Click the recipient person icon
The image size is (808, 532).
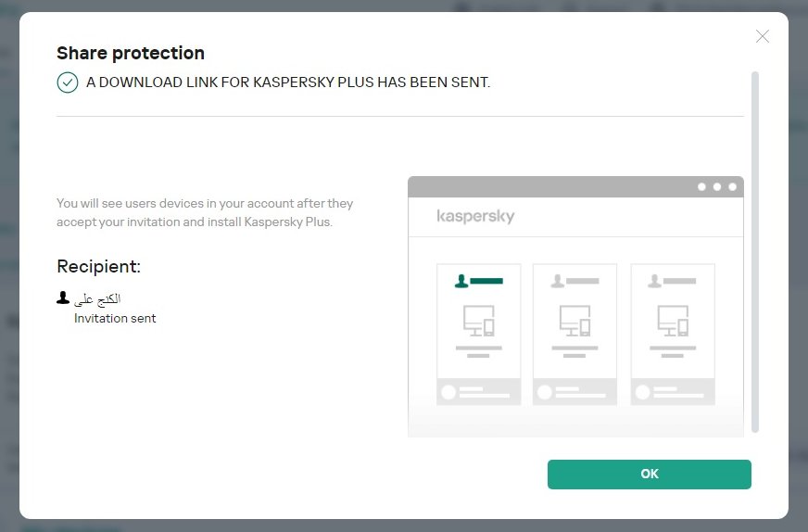63,298
